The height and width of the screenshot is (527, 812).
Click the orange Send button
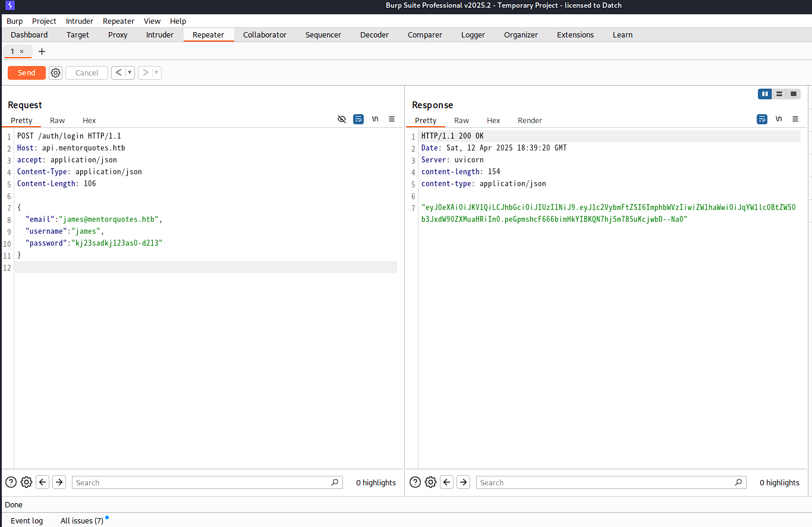[26, 73]
